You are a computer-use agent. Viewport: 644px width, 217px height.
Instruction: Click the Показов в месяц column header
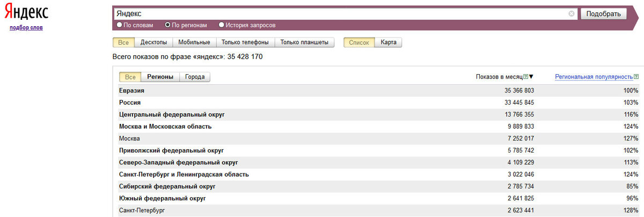pos(499,77)
